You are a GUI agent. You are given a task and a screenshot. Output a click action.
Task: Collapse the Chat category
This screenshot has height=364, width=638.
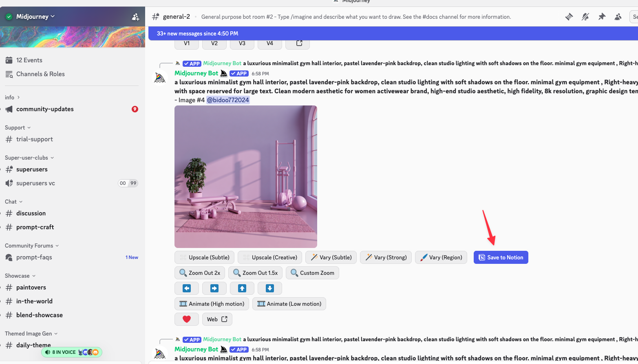pyautogui.click(x=13, y=202)
